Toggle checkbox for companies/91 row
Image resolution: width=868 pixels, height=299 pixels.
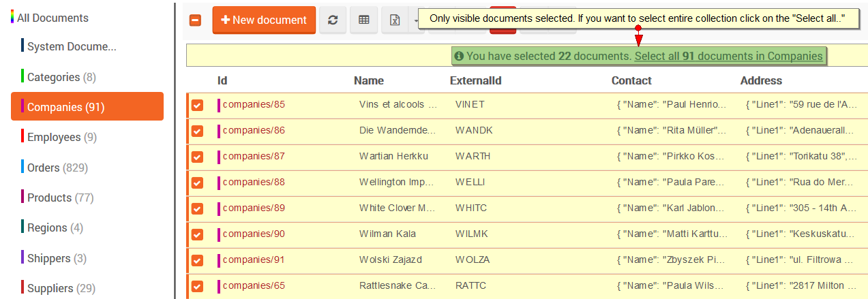(197, 260)
